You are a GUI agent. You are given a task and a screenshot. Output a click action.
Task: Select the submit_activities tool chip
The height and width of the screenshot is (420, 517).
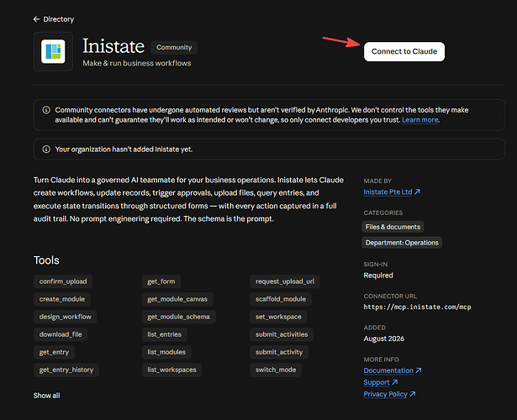point(282,334)
